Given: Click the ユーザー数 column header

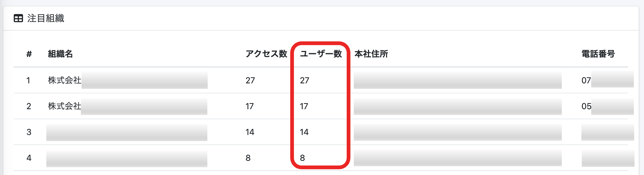Looking at the screenshot, I should tap(321, 54).
